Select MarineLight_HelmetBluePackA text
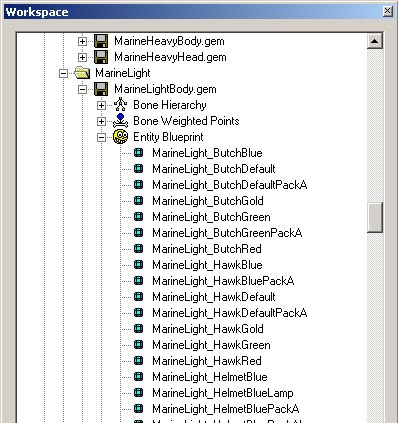The height and width of the screenshot is (423, 398). 226,409
